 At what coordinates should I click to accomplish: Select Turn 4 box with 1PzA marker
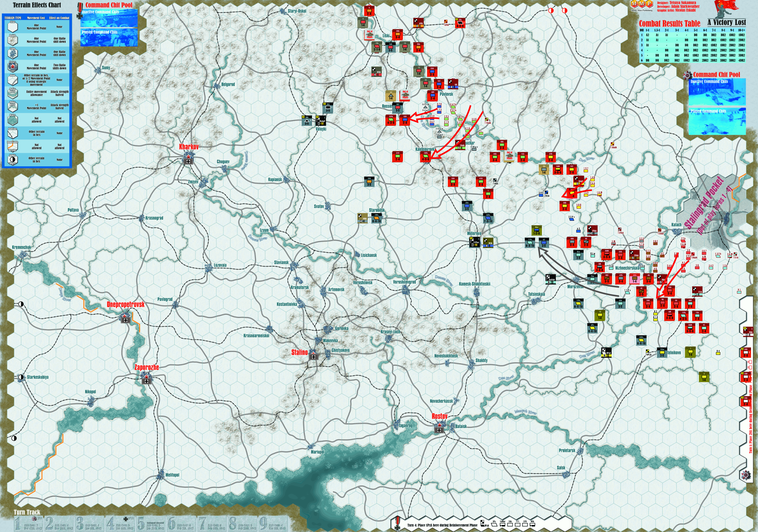pos(120,524)
